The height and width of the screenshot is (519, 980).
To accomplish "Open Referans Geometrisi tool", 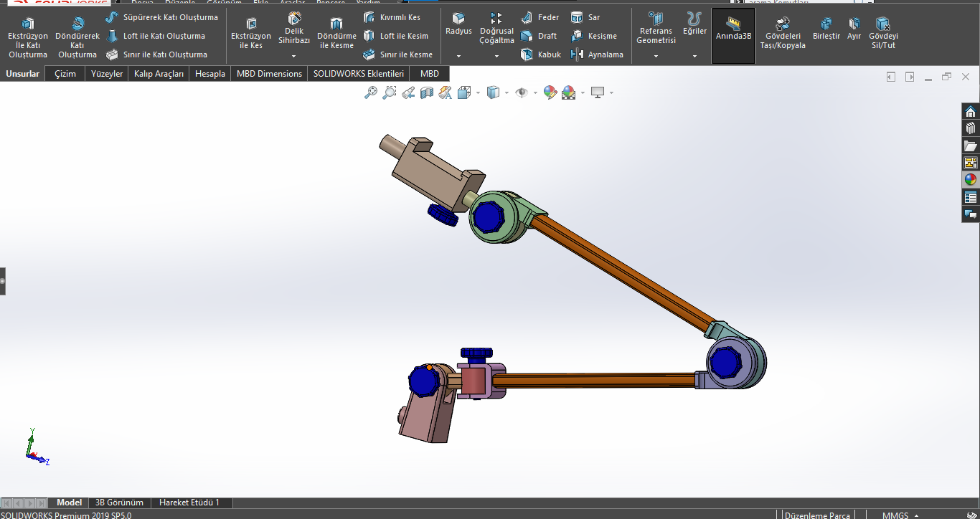I will pos(656,29).
